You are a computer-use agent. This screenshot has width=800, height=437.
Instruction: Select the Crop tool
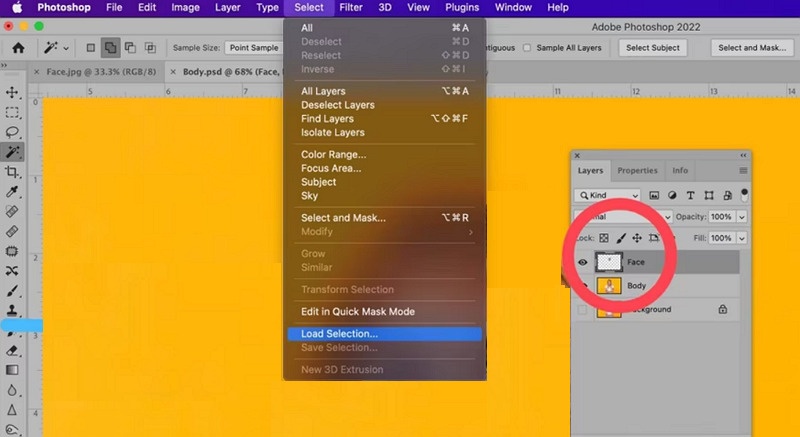13,172
